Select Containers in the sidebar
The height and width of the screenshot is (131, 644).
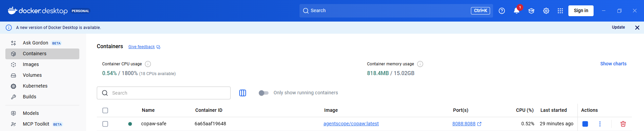click(x=42, y=54)
